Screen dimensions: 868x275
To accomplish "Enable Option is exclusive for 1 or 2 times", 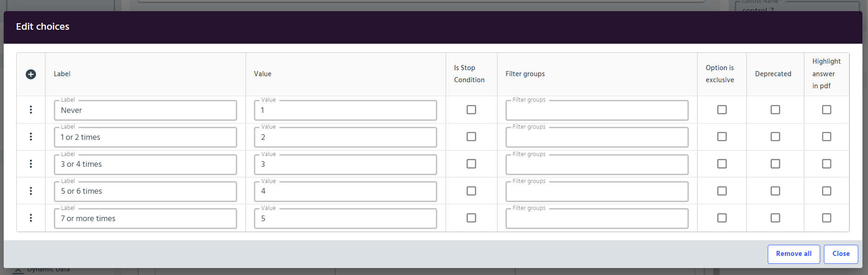I will coord(722,137).
